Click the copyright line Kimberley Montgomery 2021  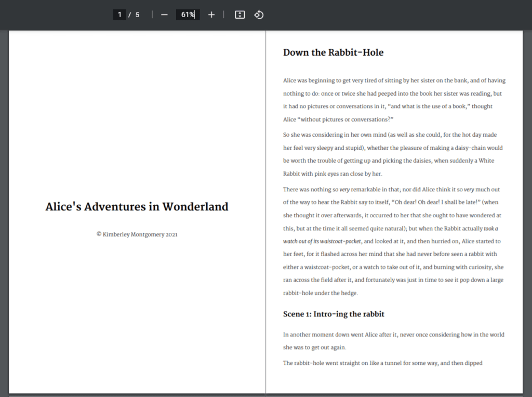pos(137,234)
